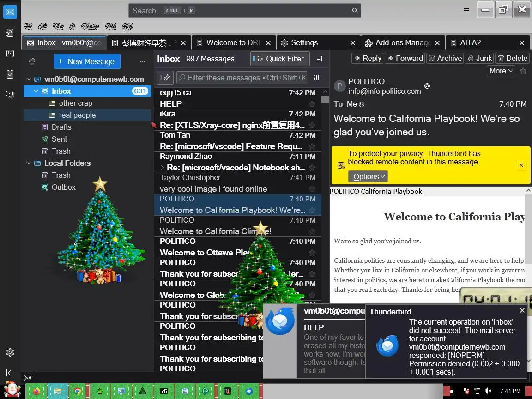
Task: Click the search magnifier icon
Action: [355, 11]
